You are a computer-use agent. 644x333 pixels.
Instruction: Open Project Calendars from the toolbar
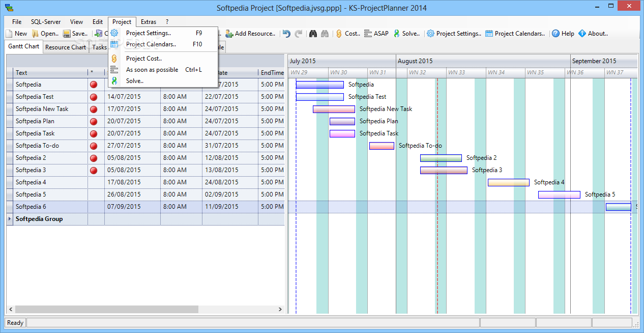pos(515,34)
